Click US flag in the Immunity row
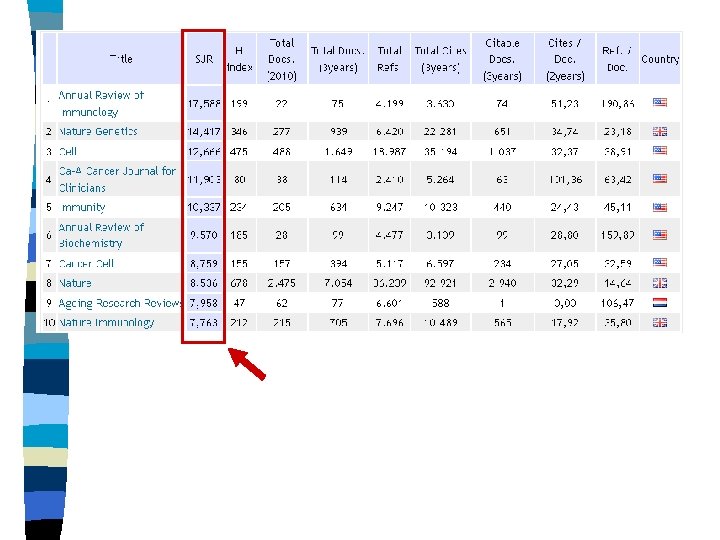This screenshot has height=540, width=720. pos(660,208)
